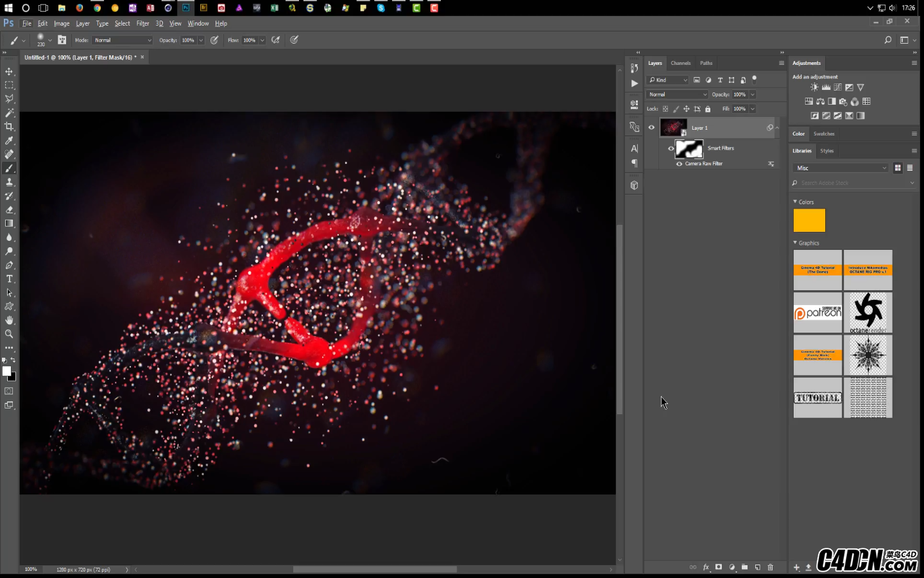
Task: Collapse the Colors section in Libraries
Action: click(795, 202)
